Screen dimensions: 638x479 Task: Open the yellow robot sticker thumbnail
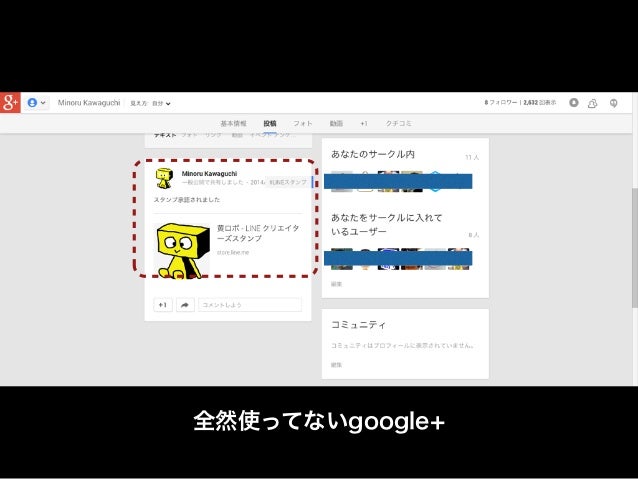182,251
